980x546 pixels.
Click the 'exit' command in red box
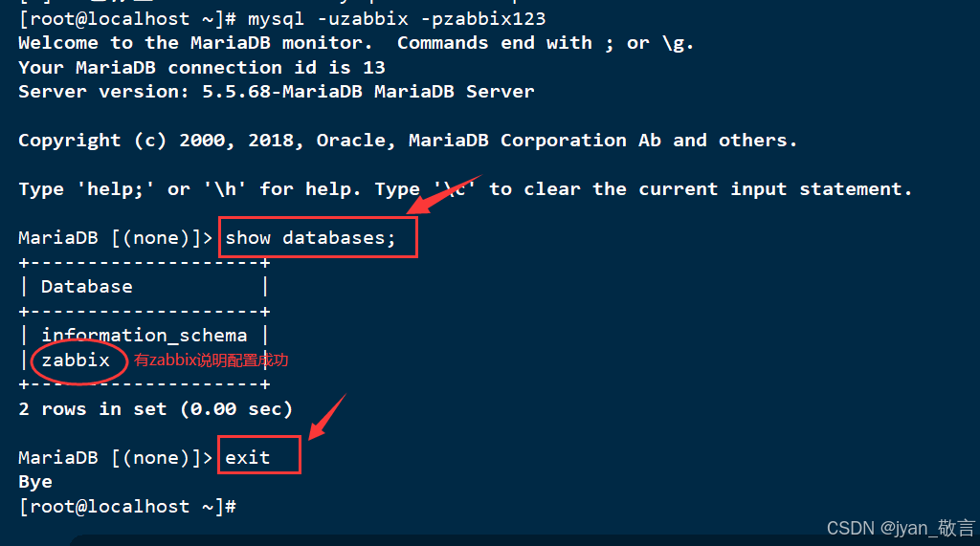pyautogui.click(x=248, y=457)
